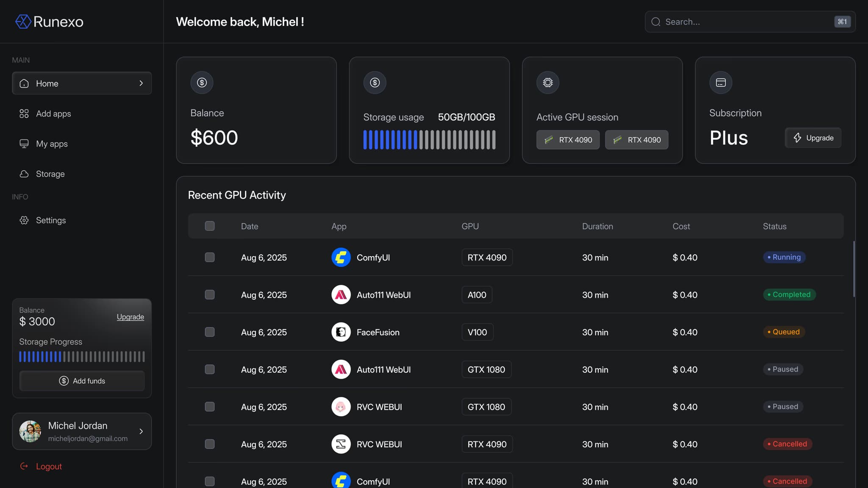This screenshot has width=868, height=488.
Task: Click the Logout icon in sidebar
Action: point(24,466)
